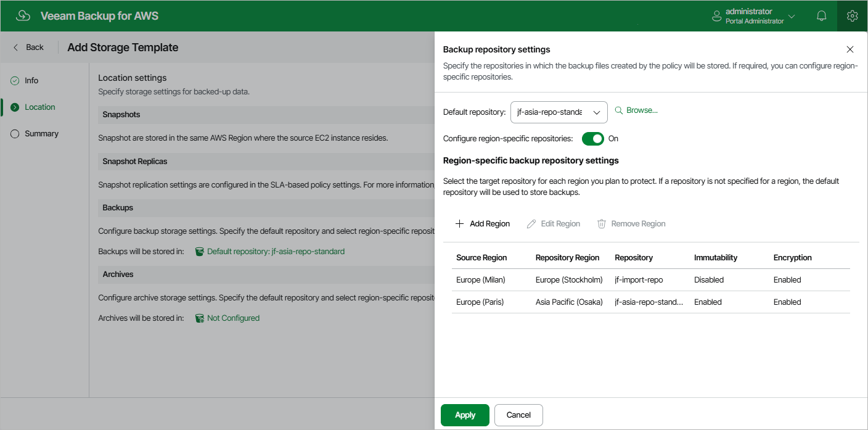Open the Not Configured archives link
This screenshot has height=430, width=868.
point(233,318)
